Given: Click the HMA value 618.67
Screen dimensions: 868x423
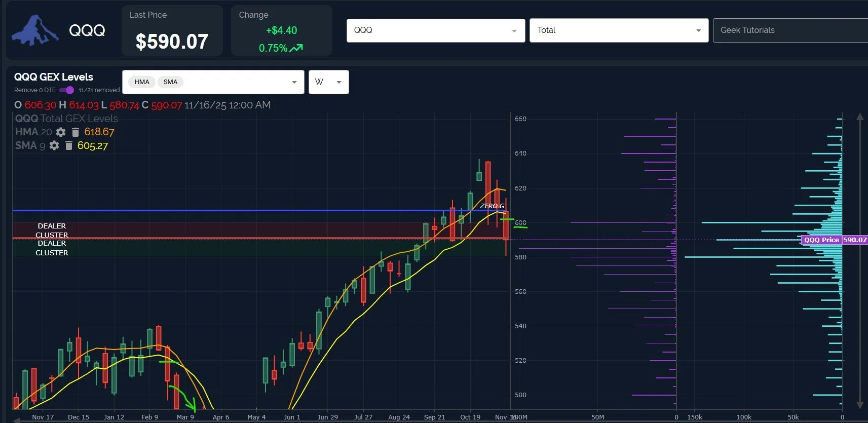Looking at the screenshot, I should coord(99,132).
